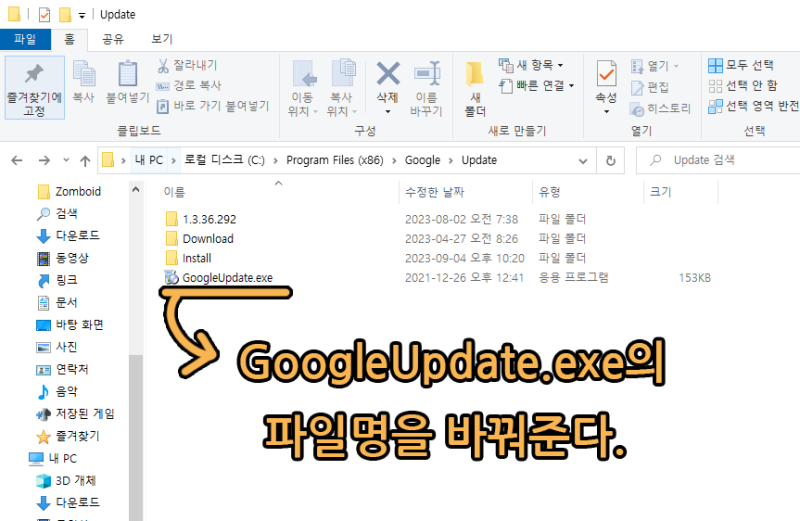
Task: Click the Back navigation arrow
Action: (17, 161)
